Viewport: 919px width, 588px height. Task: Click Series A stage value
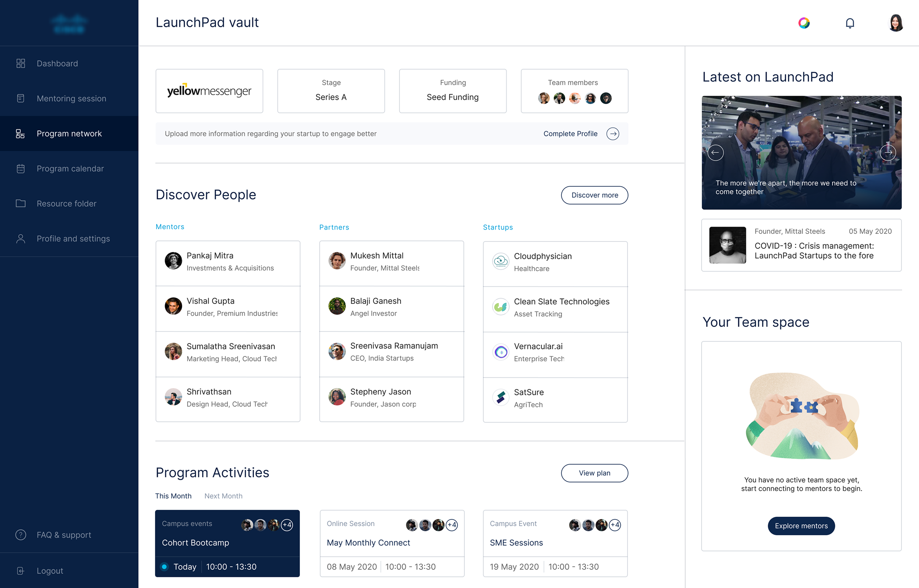(x=331, y=97)
